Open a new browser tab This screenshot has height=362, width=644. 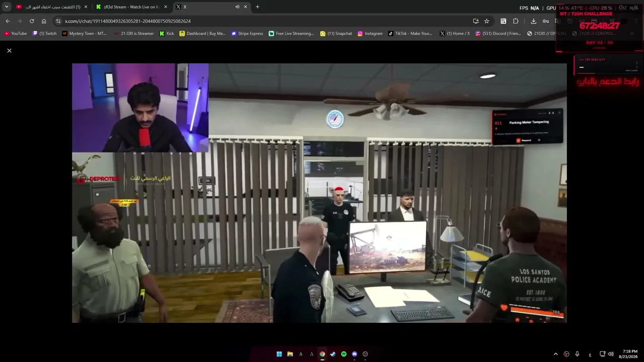tap(258, 7)
